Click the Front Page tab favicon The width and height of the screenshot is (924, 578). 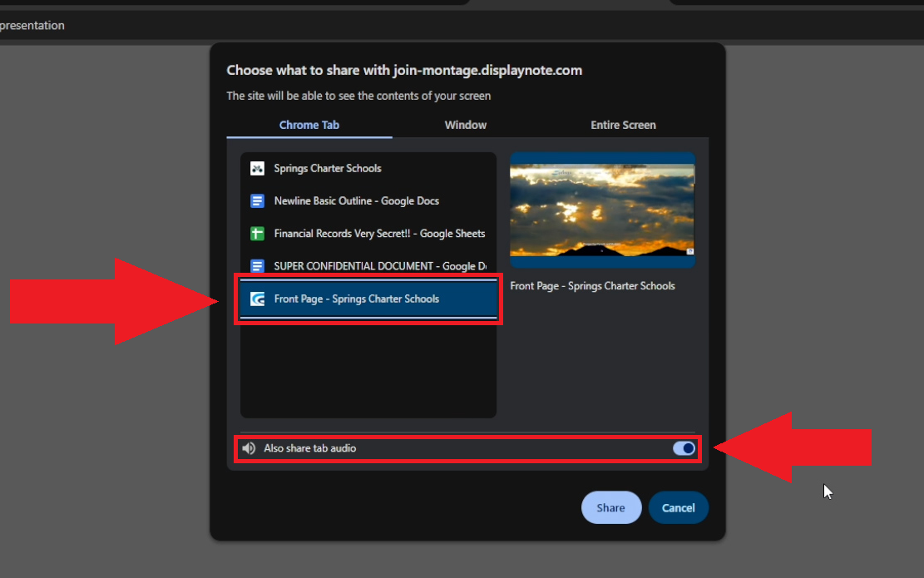point(257,299)
